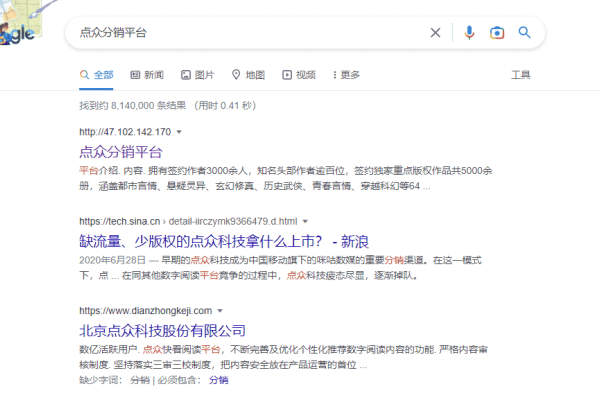Click the result count 找到约 8,140,000 条结果
Image resolution: width=600 pixels, height=400 pixels.
pos(132,106)
